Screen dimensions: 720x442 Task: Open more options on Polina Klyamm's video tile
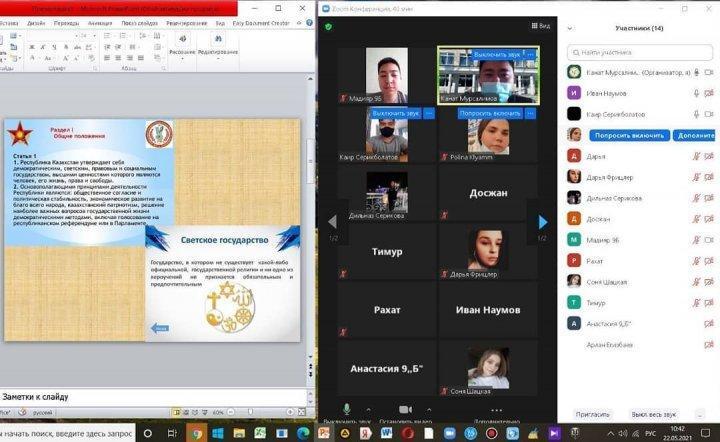tap(530, 113)
